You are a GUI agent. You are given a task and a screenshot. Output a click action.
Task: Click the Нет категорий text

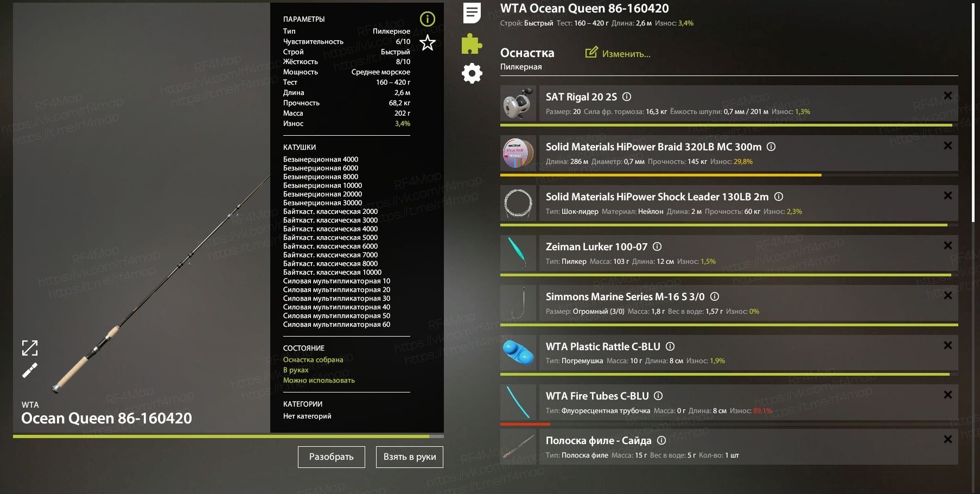pos(307,416)
